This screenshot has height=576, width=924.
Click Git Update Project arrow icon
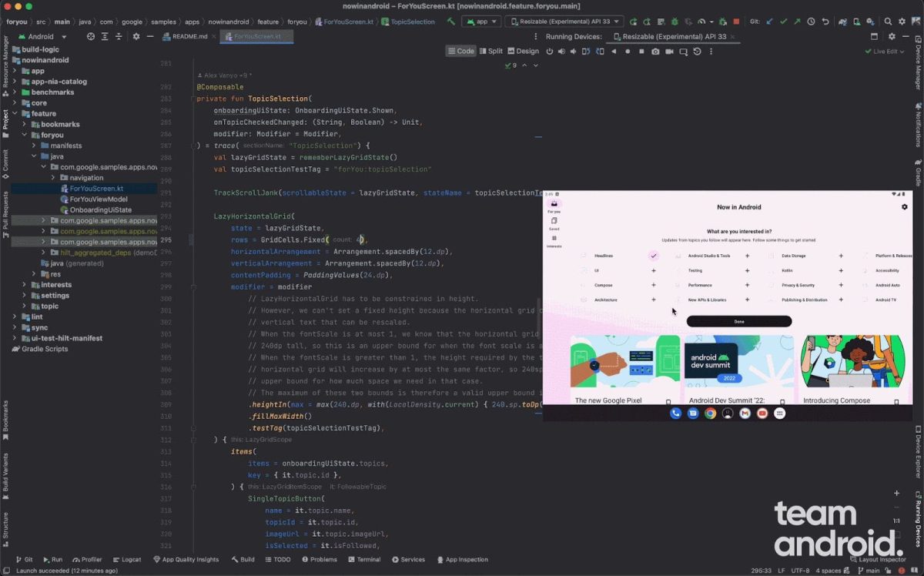[x=769, y=22]
